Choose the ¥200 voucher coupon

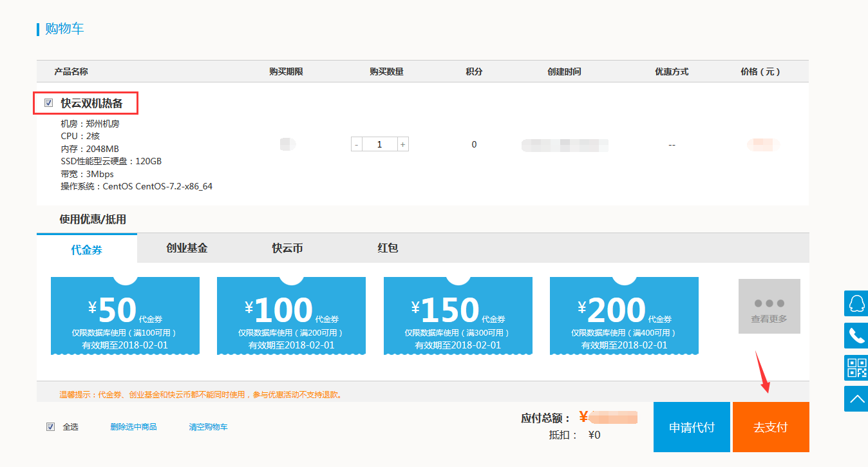[624, 316]
